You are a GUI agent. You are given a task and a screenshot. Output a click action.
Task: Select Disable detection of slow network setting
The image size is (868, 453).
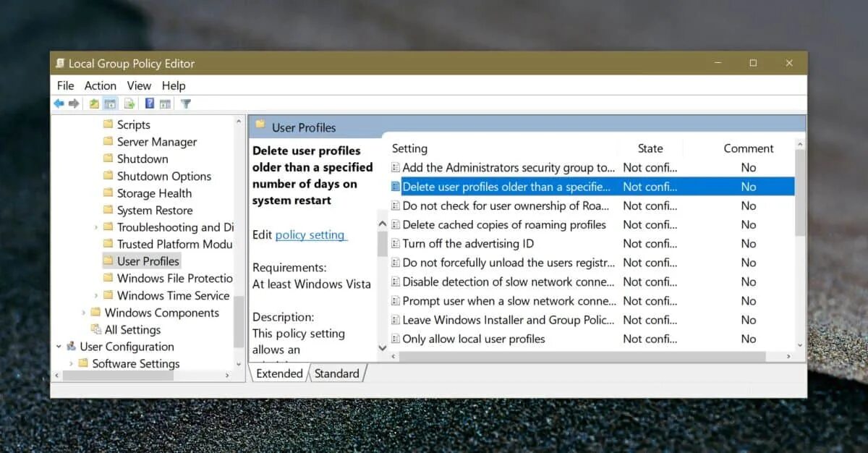pyautogui.click(x=591, y=281)
